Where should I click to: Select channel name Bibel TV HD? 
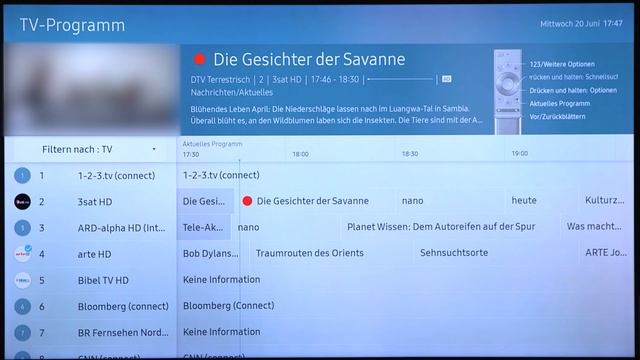[103, 280]
